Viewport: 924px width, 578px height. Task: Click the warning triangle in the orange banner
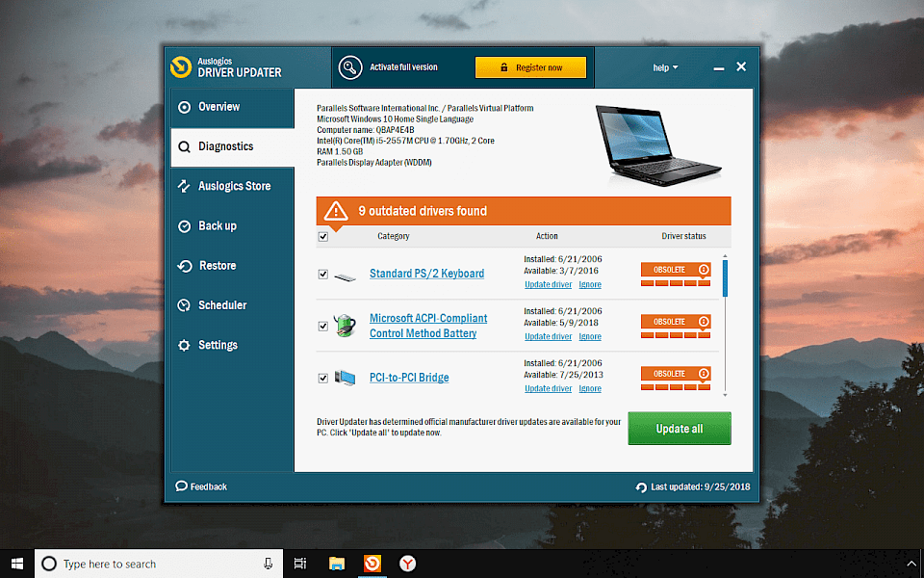click(x=336, y=211)
